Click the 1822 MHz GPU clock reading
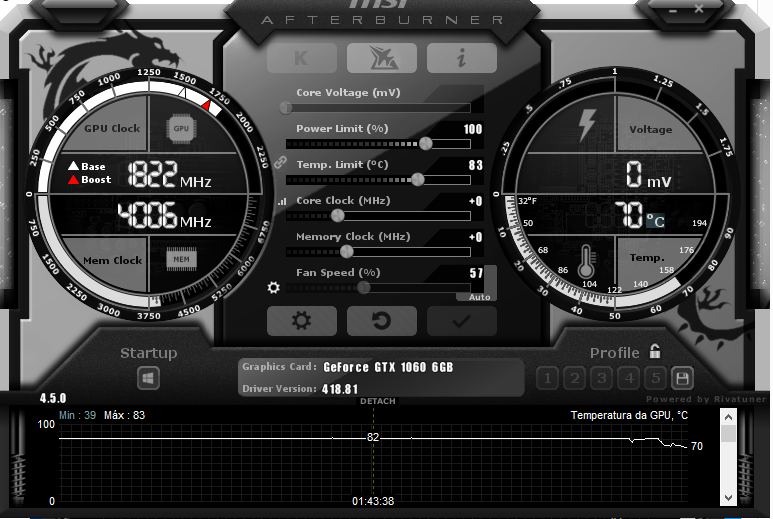 (169, 174)
